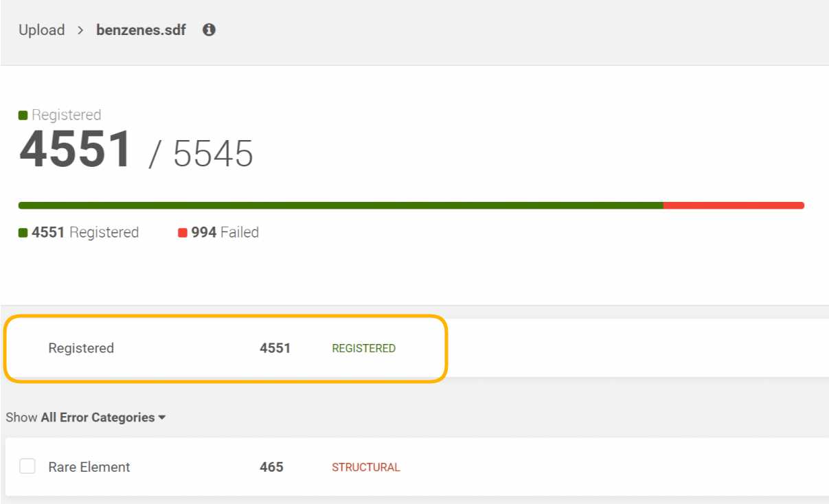
Task: Open the Show All Error Categories dropdown
Action: click(x=86, y=417)
